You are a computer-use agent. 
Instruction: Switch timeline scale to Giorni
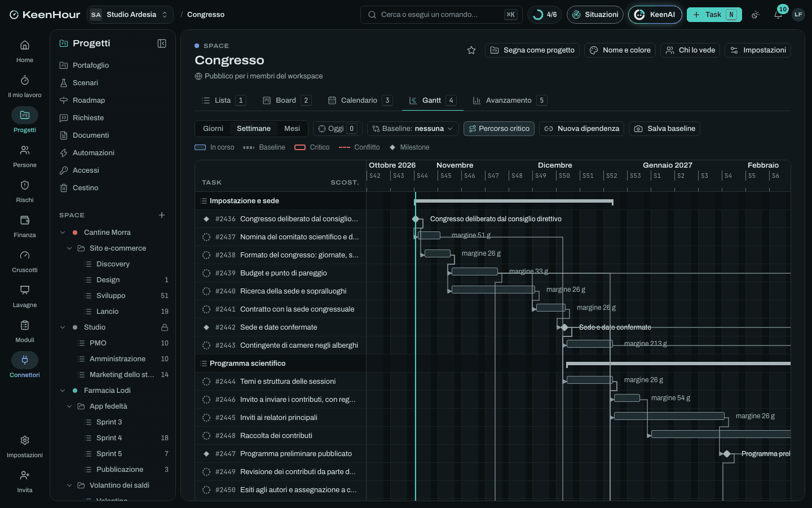[213, 129]
